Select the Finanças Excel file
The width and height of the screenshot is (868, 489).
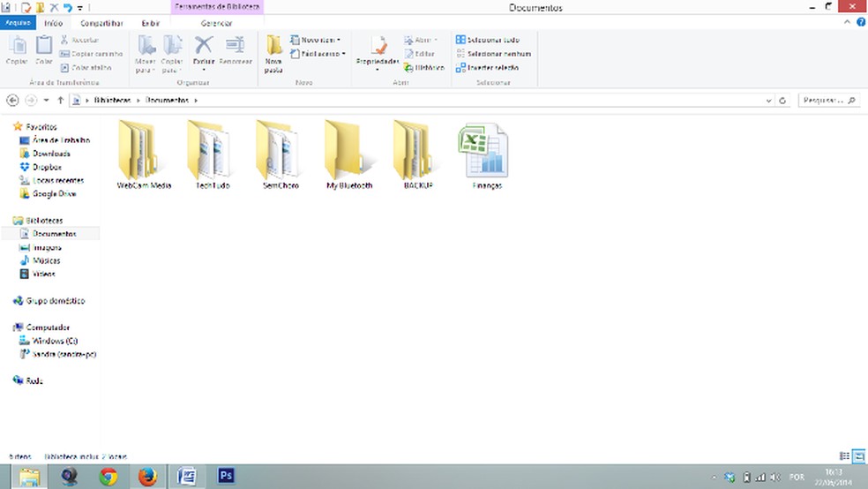coord(487,155)
